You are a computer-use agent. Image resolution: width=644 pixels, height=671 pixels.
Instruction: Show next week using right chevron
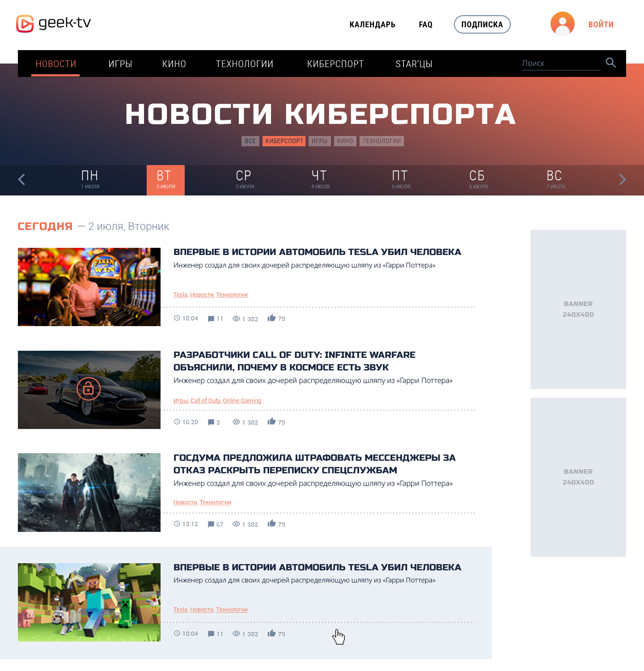pos(622,179)
